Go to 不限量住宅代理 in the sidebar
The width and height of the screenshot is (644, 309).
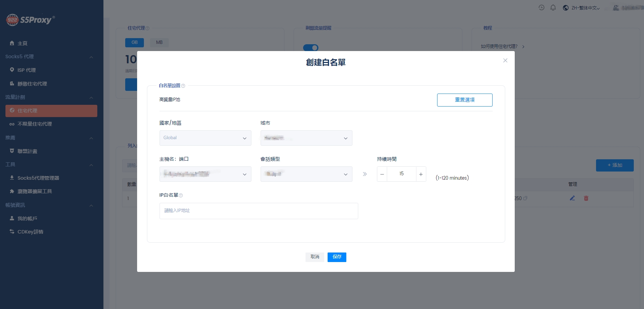click(35, 124)
